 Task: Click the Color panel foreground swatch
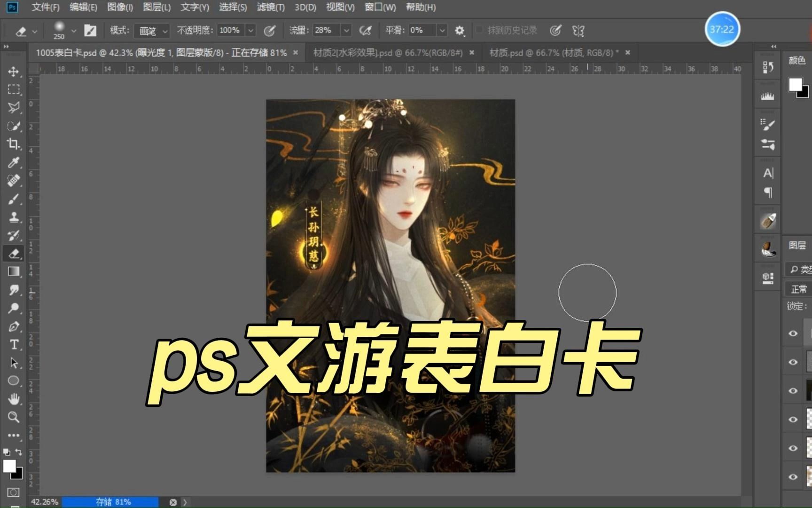pyautogui.click(x=795, y=85)
